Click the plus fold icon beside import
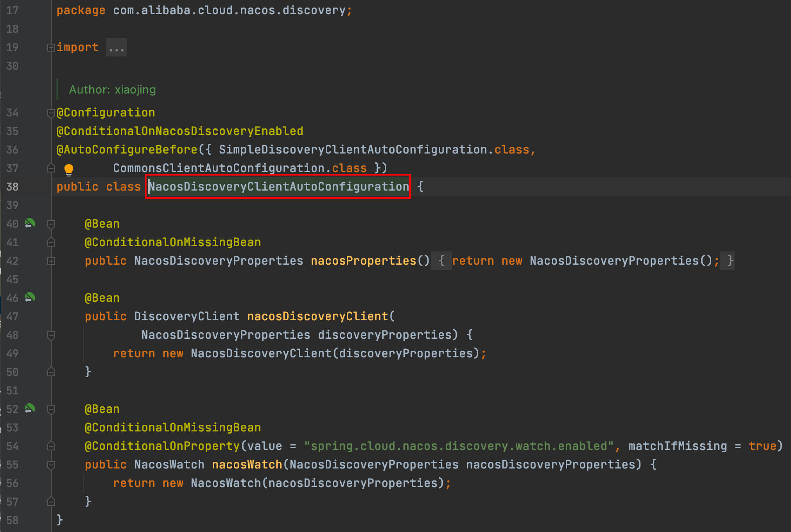The height and width of the screenshot is (532, 791). [x=51, y=48]
